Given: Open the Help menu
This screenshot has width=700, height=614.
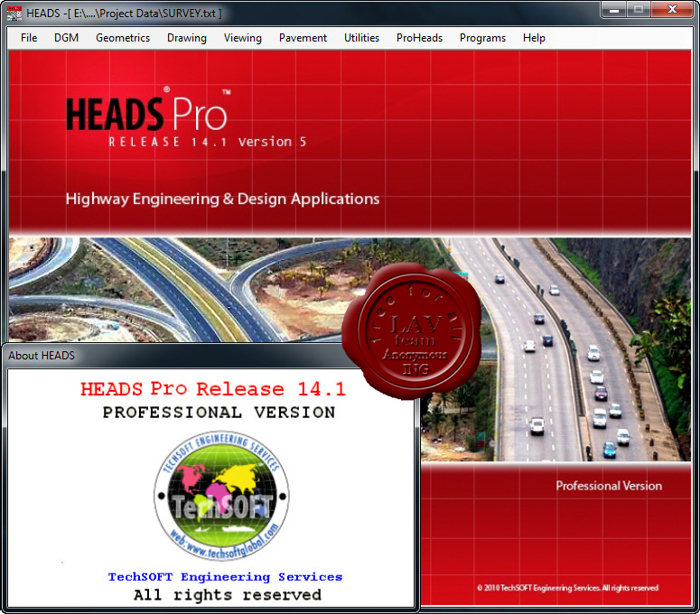Looking at the screenshot, I should [x=534, y=38].
